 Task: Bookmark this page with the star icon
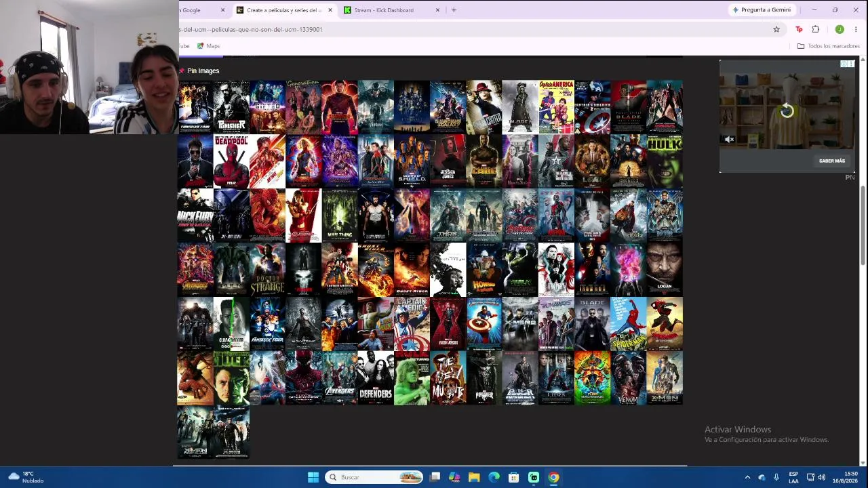pos(776,29)
